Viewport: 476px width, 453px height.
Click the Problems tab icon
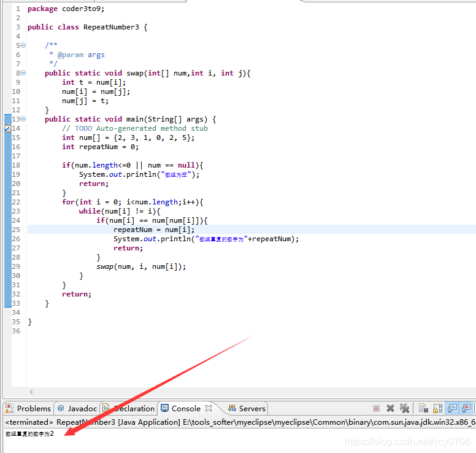[x=9, y=408]
